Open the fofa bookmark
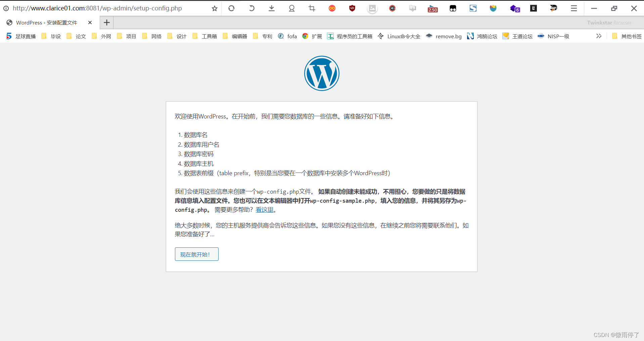 tap(287, 36)
